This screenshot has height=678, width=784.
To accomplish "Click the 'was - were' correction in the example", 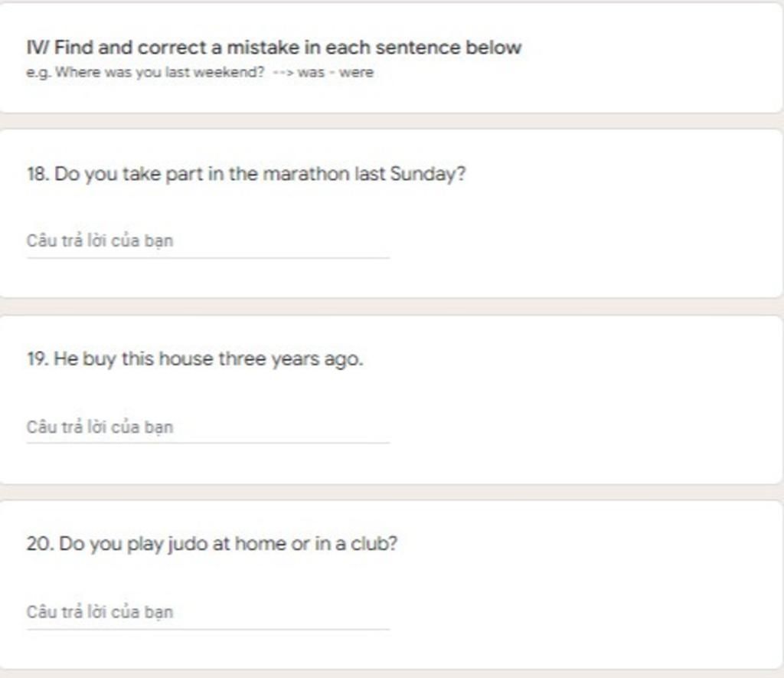I will [x=335, y=73].
